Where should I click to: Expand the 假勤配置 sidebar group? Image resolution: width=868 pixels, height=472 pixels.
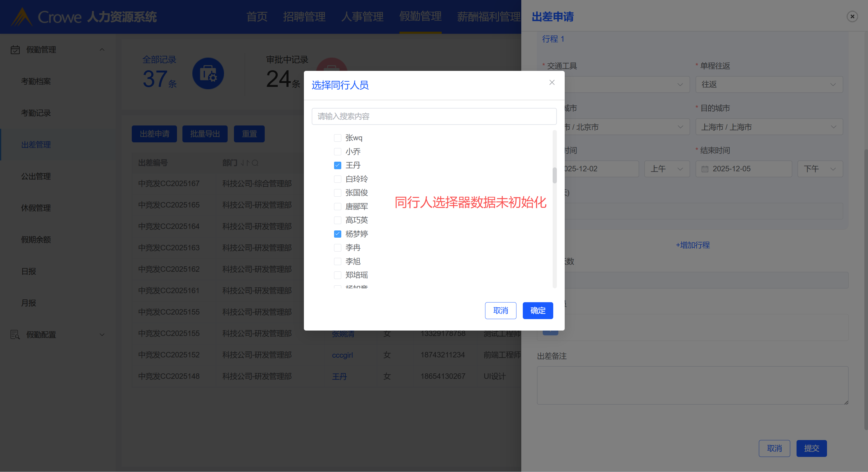click(x=102, y=334)
